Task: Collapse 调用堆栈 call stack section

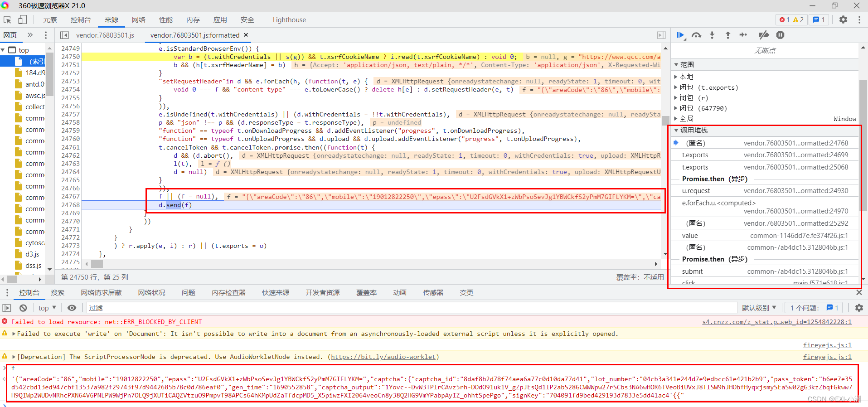Action: pos(676,131)
